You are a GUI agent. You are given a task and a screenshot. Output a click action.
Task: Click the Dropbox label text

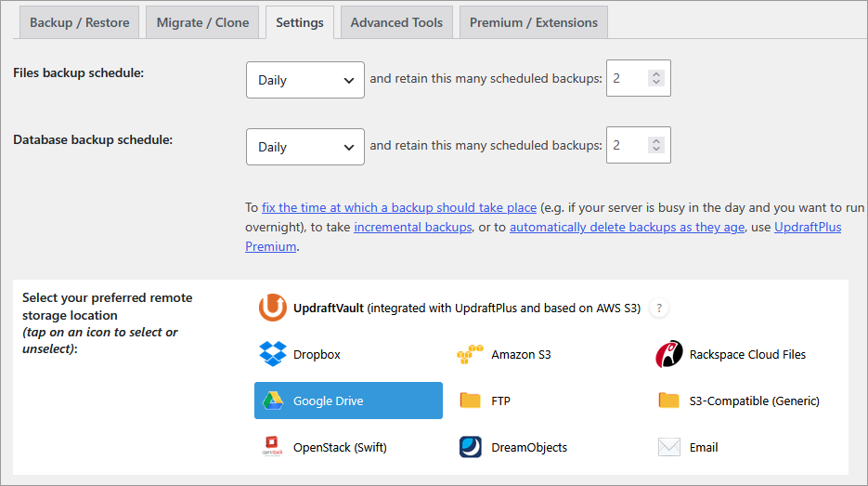[x=317, y=355]
